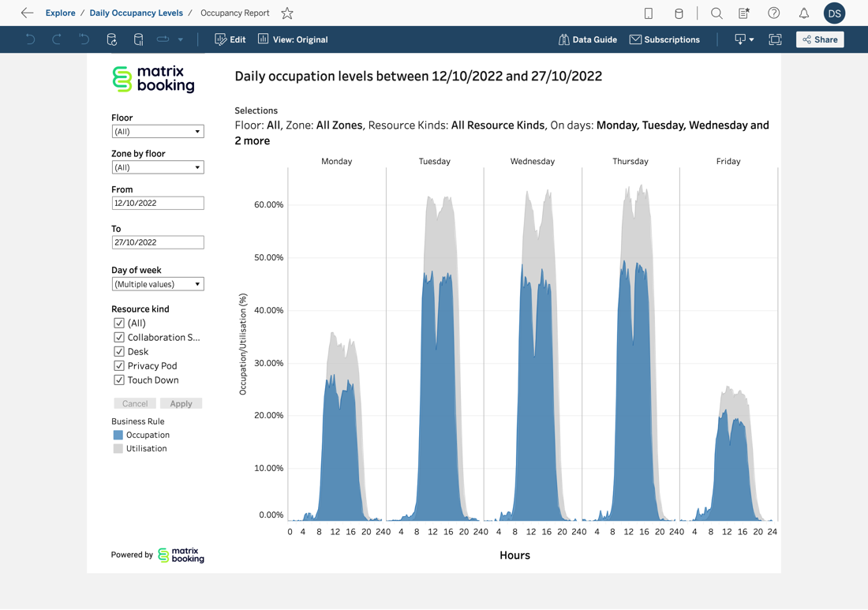
Task: Uncheck the Desk resource kind
Action: [x=119, y=352]
